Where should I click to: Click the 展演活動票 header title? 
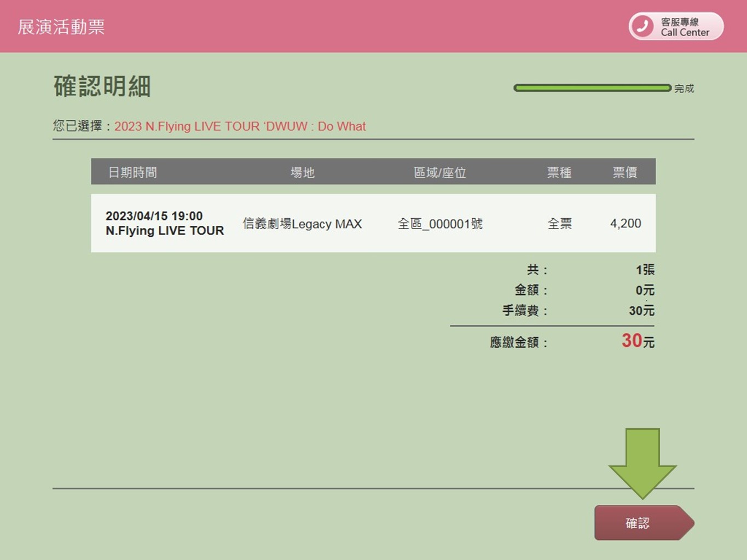(x=61, y=27)
